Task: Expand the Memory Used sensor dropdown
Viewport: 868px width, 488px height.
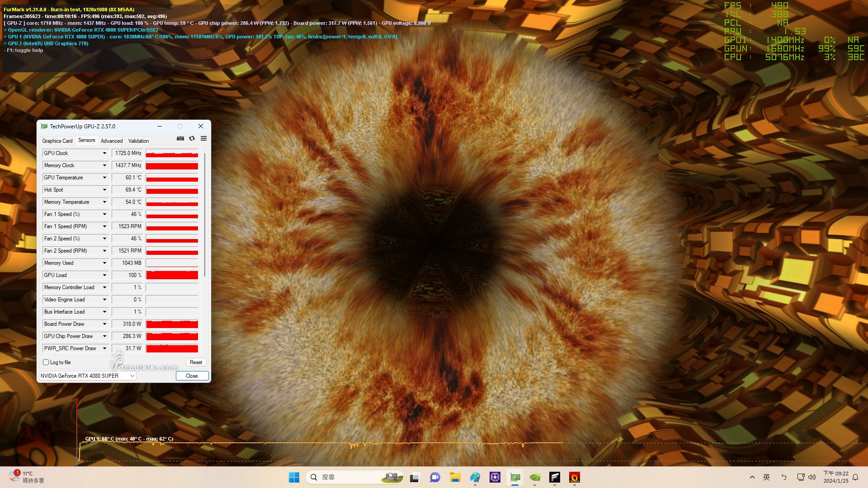Action: (104, 263)
